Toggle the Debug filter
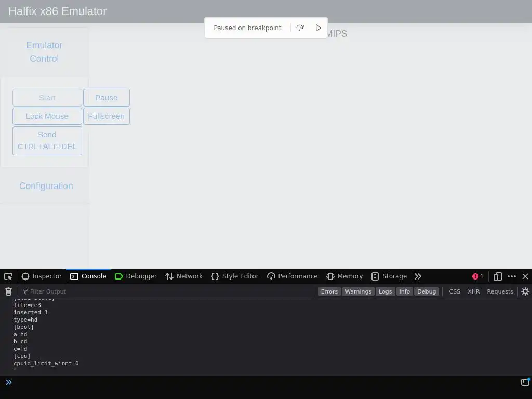The height and width of the screenshot is (399, 532). coord(427,291)
